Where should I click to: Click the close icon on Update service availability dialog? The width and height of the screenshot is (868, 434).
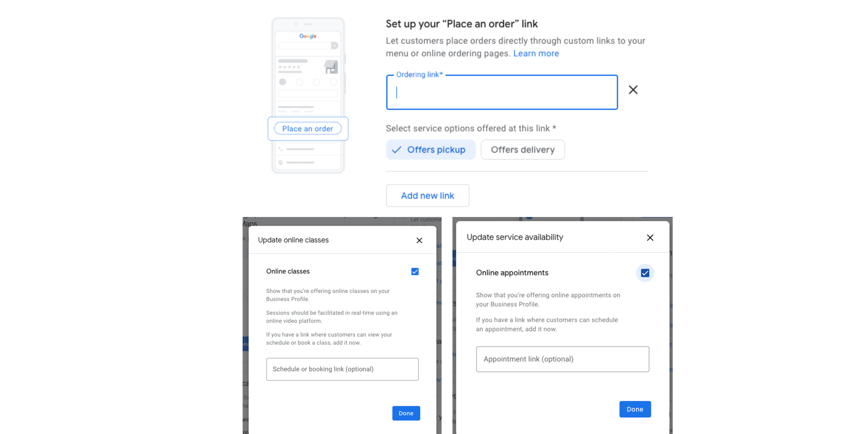pos(651,237)
